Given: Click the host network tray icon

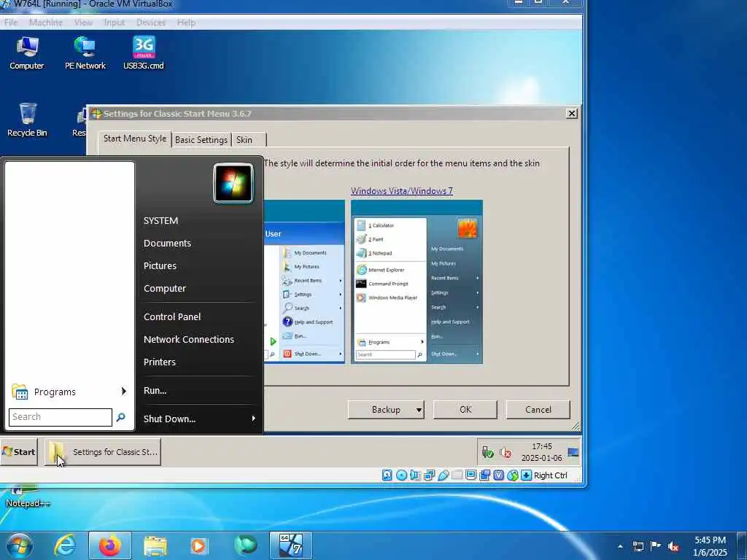Looking at the screenshot, I should pyautogui.click(x=638, y=547).
